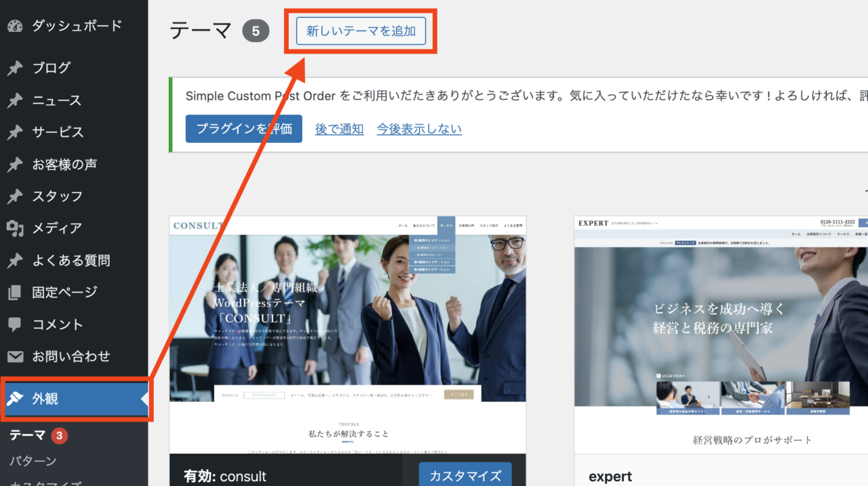Click the 後で通知 link
Screen dimensions: 868x486
(339, 129)
